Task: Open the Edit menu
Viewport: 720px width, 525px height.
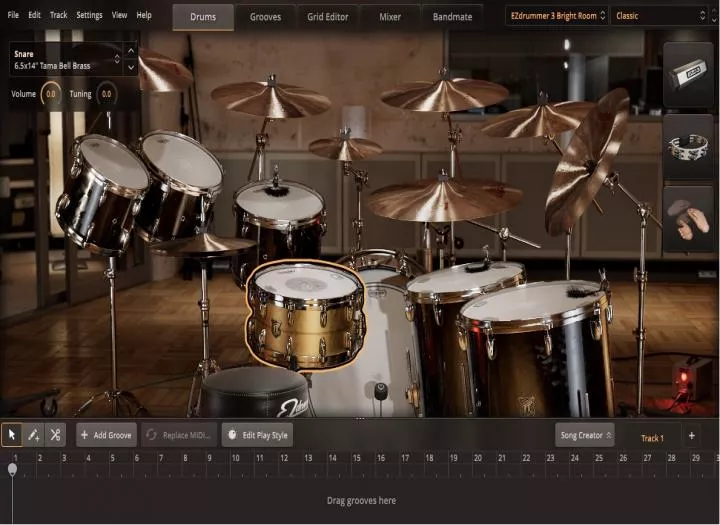Action: (34, 15)
